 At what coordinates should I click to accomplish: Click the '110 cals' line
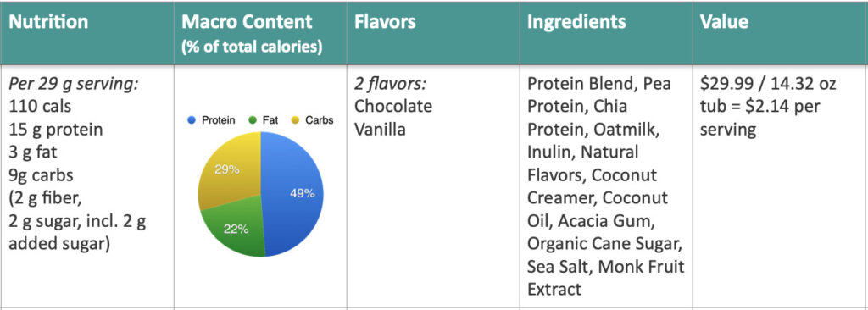coord(40,106)
